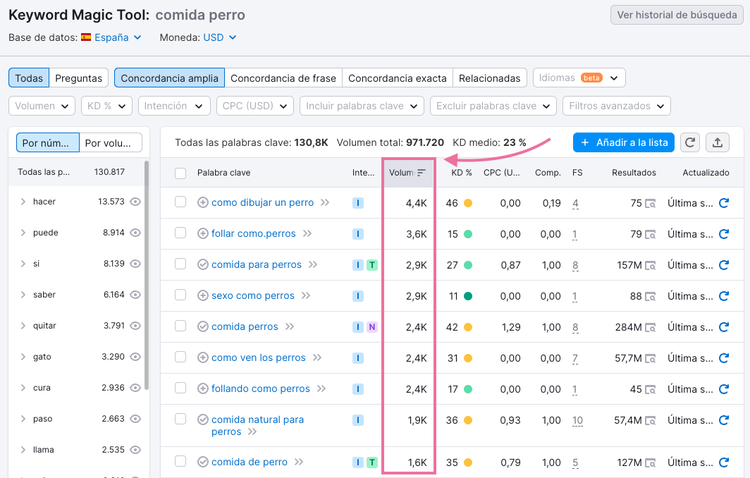Click Ver historial de búsqueda button
Image resolution: width=750 pixels, height=478 pixels.
[676, 15]
